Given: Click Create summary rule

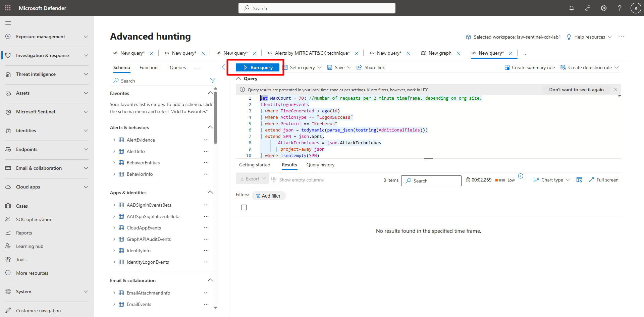Looking at the screenshot, I should pos(530,67).
